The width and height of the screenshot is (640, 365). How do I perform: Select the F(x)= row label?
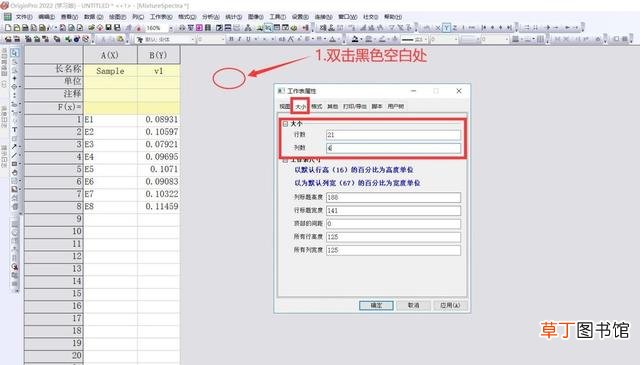point(54,107)
